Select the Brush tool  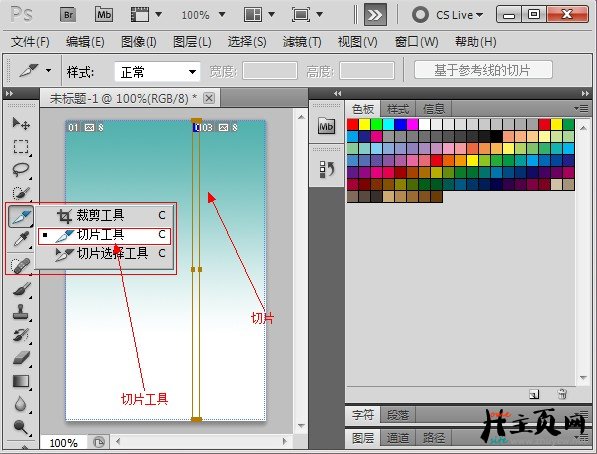pos(21,289)
